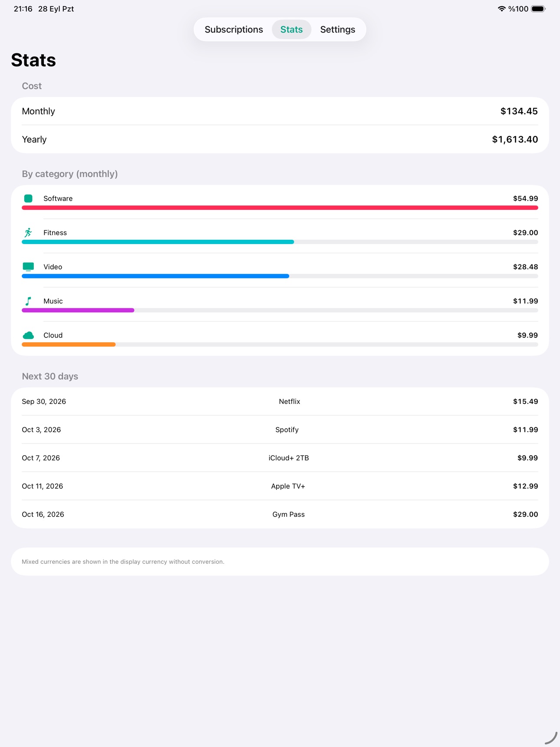Image resolution: width=560 pixels, height=747 pixels.
Task: Click the $28.48 Video amount
Action: 525,267
